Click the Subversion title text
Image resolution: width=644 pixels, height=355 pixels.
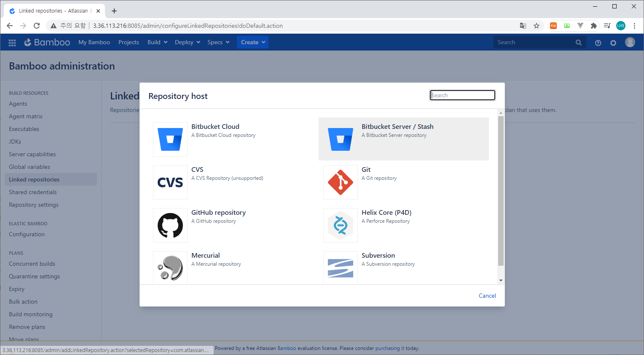[x=378, y=255]
